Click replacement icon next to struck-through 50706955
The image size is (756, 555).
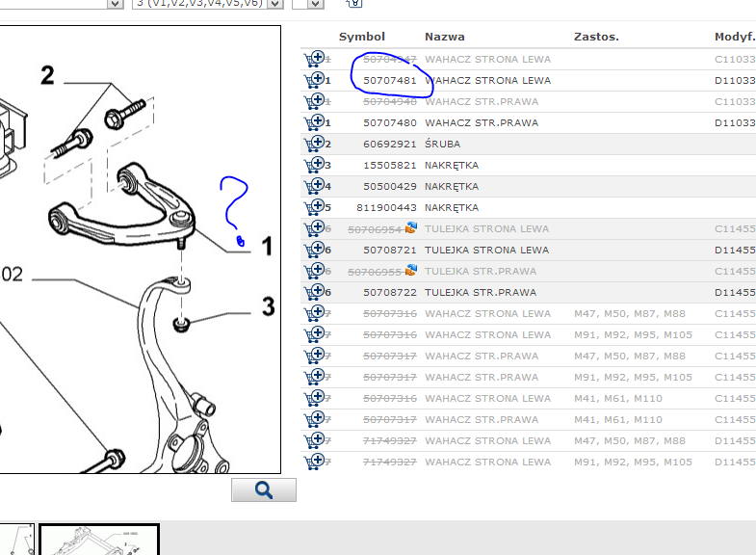tap(411, 271)
